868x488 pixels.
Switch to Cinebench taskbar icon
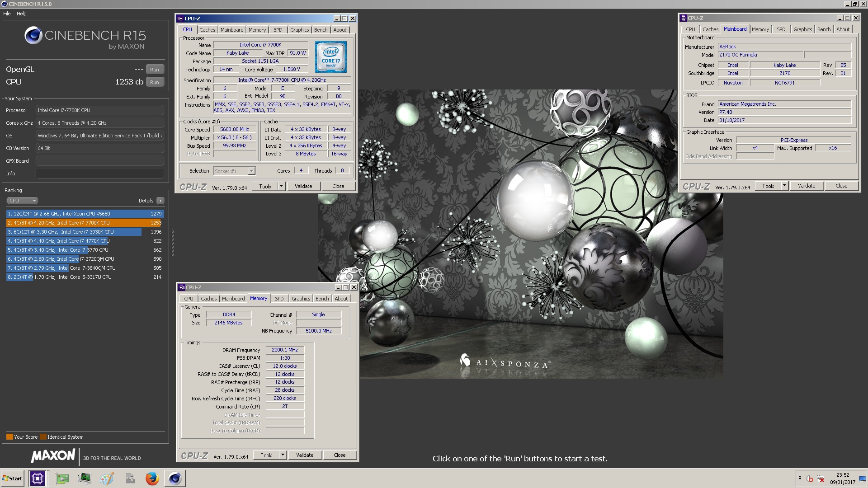175,478
